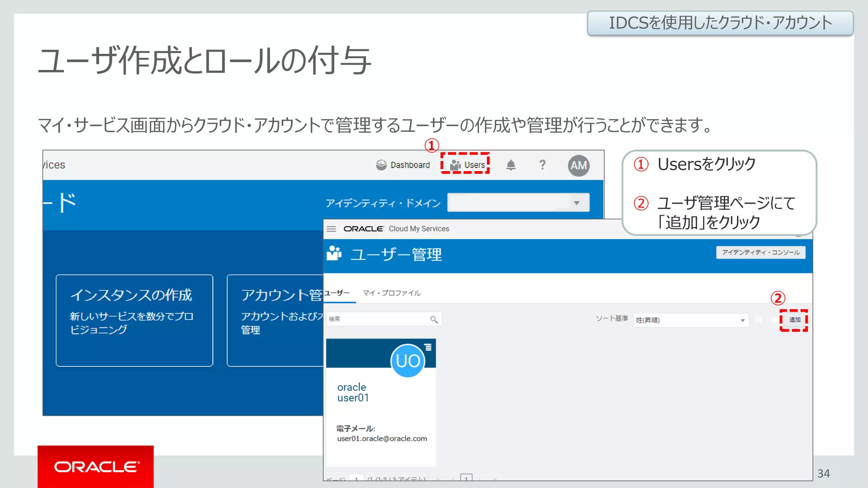
Task: Click page number 1 in pagination
Action: 466,478
